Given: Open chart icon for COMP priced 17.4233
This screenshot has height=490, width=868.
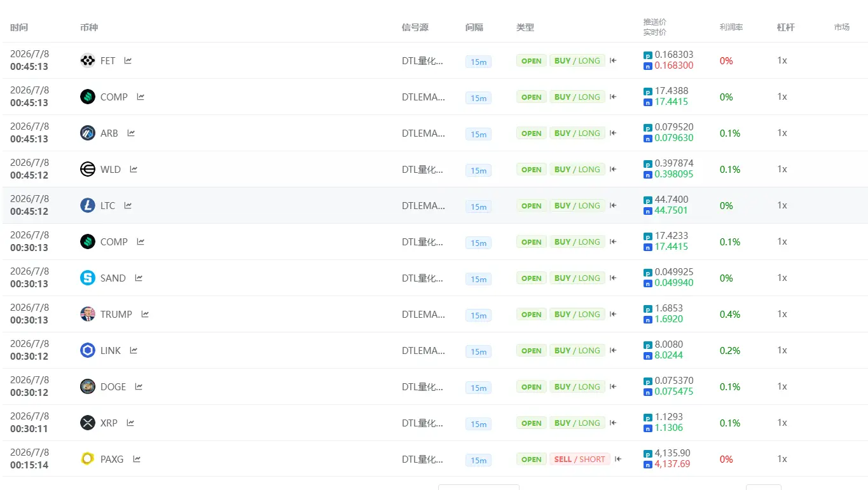Looking at the screenshot, I should (141, 242).
